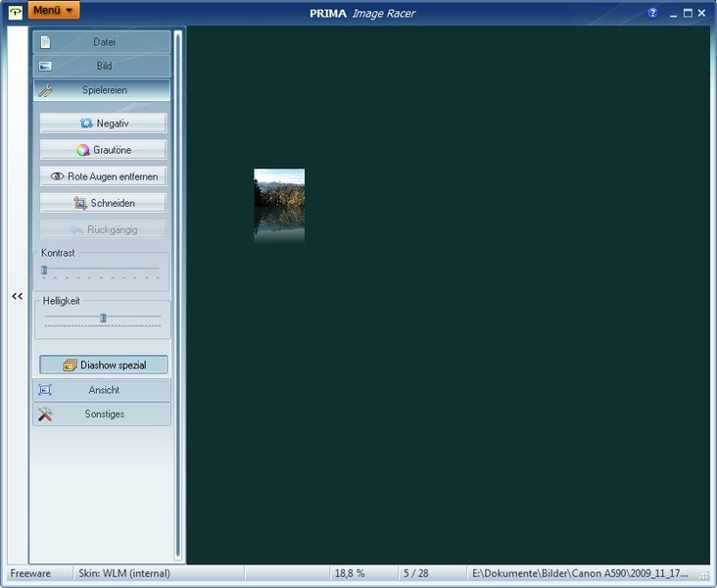Click the window resize grip icon
This screenshot has width=717, height=588.
tap(704, 575)
